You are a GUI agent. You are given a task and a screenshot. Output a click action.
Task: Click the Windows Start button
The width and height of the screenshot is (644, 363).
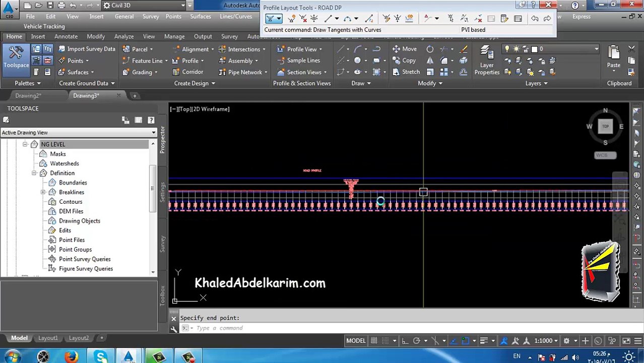click(11, 357)
